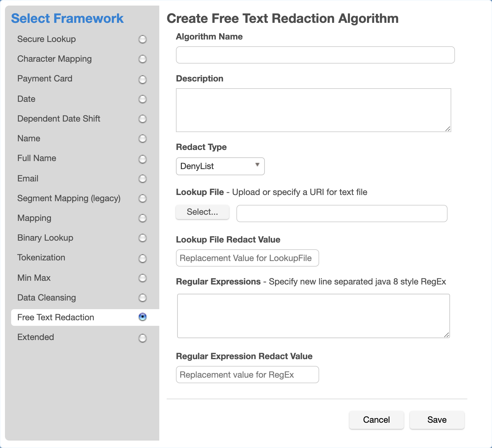Cancel the algorithm creation dialog

[x=376, y=420]
